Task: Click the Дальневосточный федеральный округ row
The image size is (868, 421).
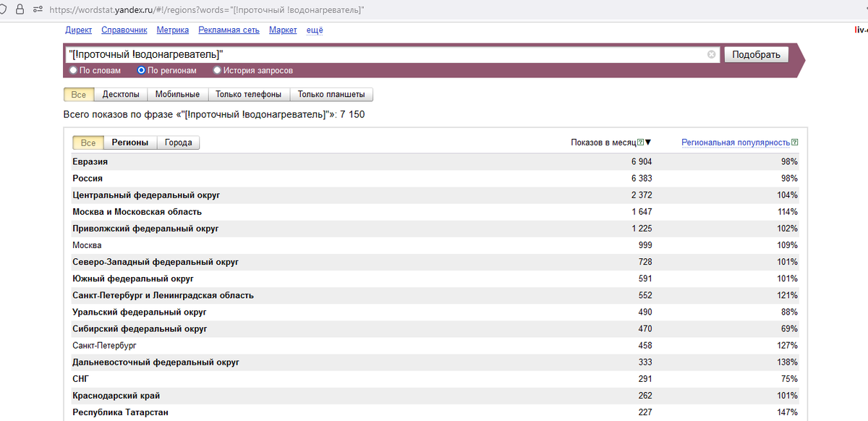Action: [x=435, y=362]
